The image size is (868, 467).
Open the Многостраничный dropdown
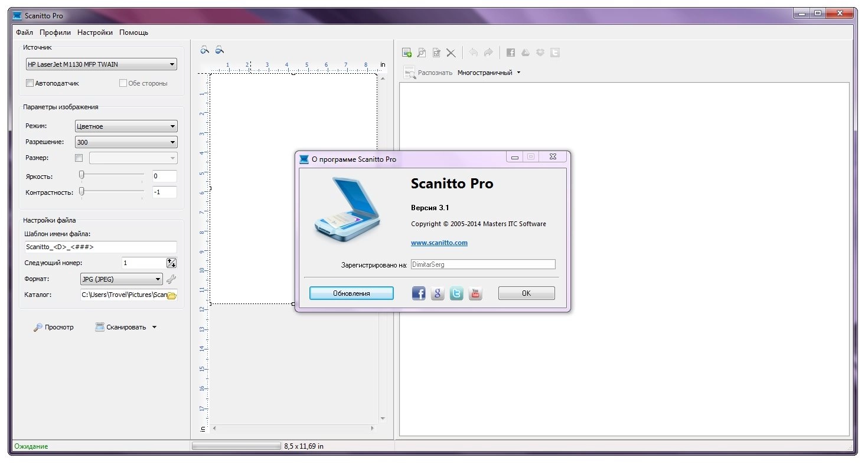(x=489, y=73)
